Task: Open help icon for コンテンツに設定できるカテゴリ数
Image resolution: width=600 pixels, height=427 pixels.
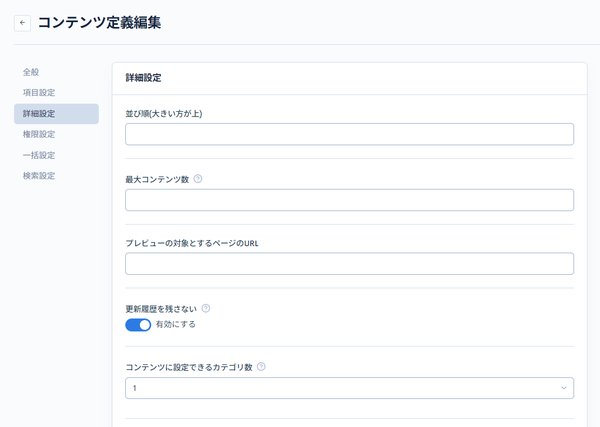Action: 261,367
